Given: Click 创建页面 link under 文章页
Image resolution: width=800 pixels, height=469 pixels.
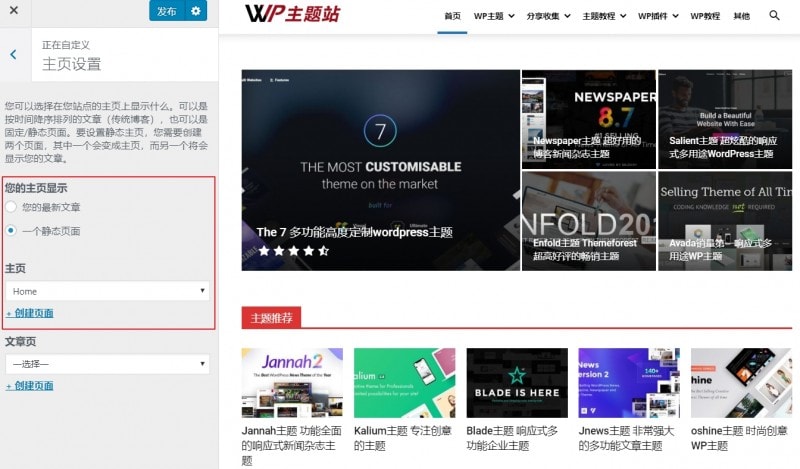Looking at the screenshot, I should tap(30, 386).
